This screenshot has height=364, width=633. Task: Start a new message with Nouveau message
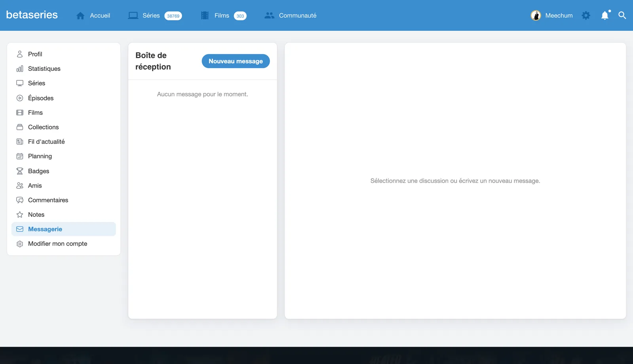(x=236, y=61)
